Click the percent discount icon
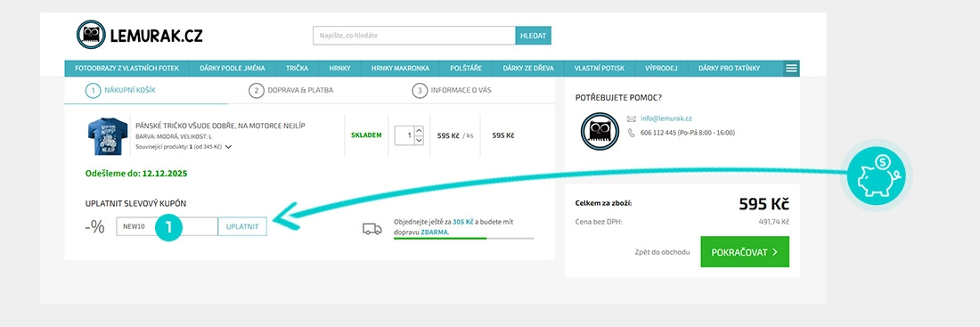 (95, 227)
